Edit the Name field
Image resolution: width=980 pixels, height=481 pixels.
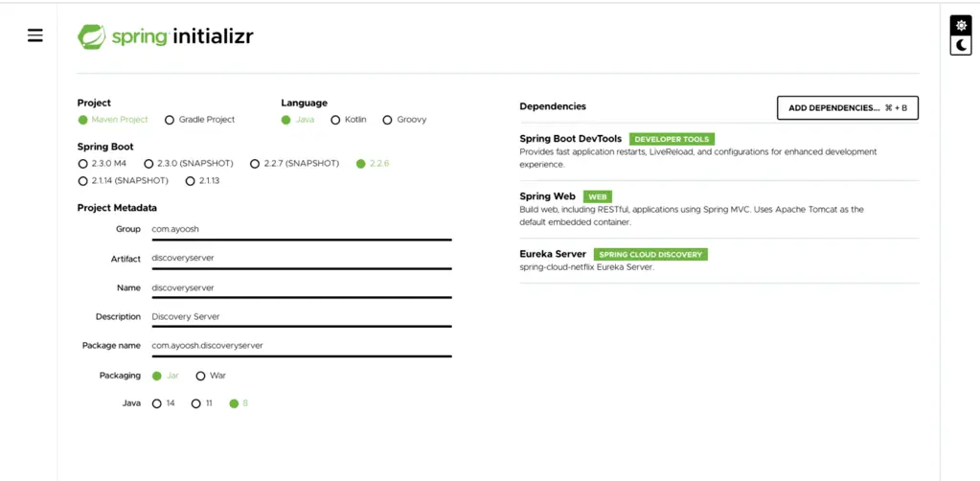coord(301,287)
